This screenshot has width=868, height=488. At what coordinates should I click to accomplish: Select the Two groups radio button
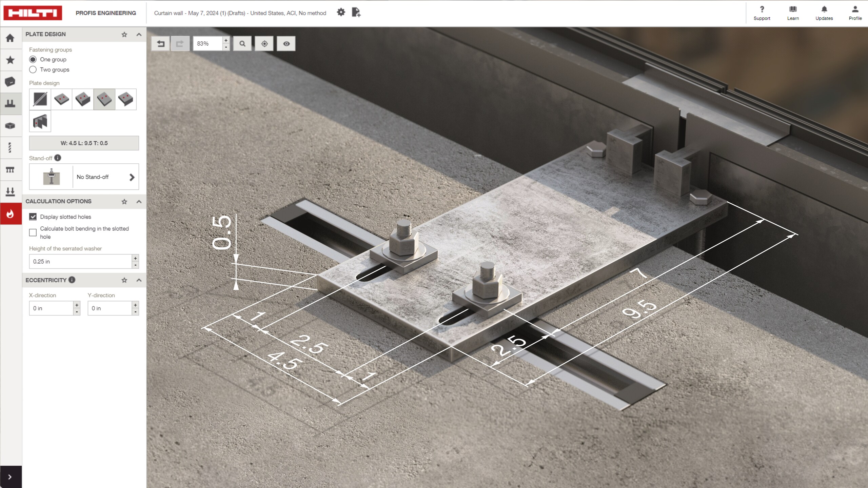(33, 69)
